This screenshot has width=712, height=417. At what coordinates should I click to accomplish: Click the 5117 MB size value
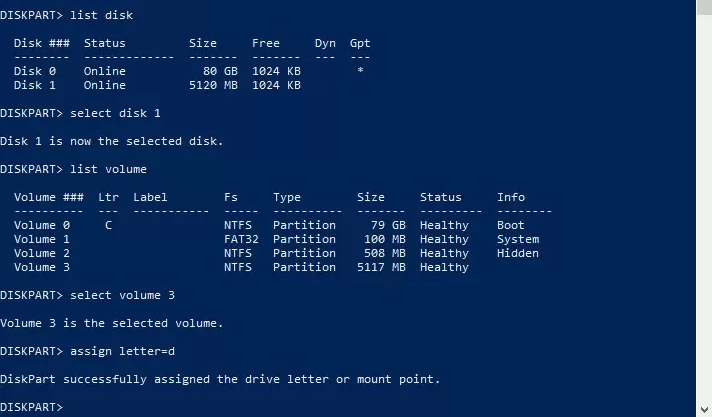[x=380, y=267]
